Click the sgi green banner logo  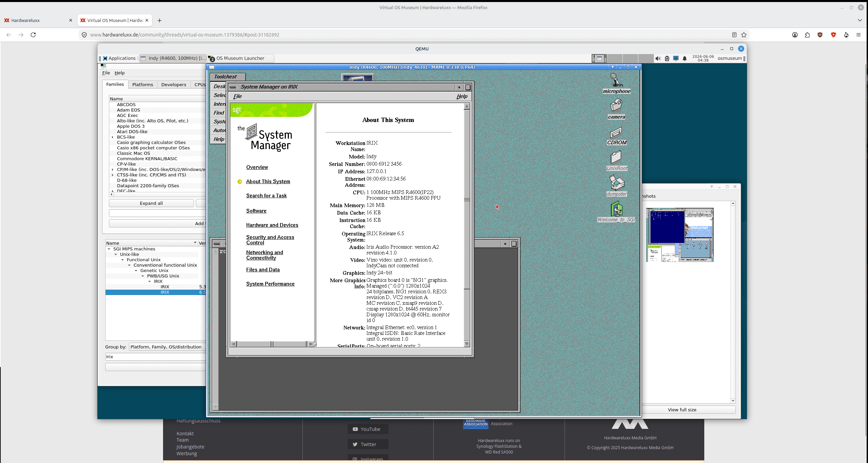(x=271, y=110)
